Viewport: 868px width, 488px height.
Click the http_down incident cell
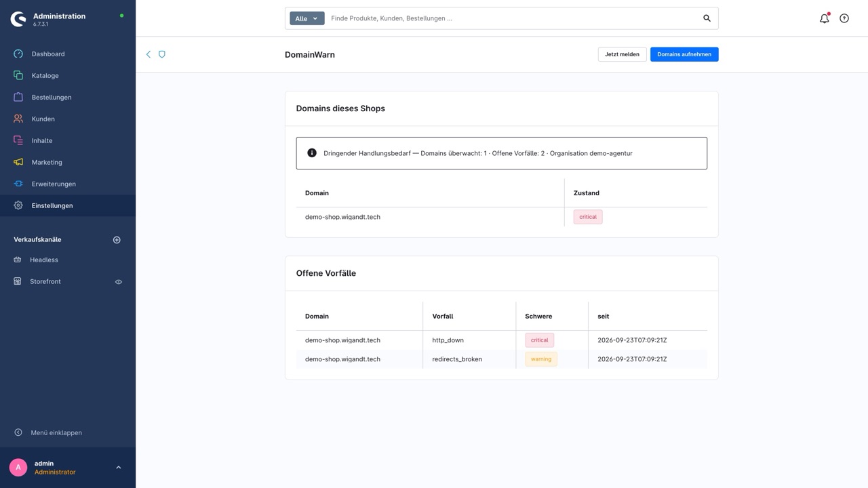coord(448,340)
